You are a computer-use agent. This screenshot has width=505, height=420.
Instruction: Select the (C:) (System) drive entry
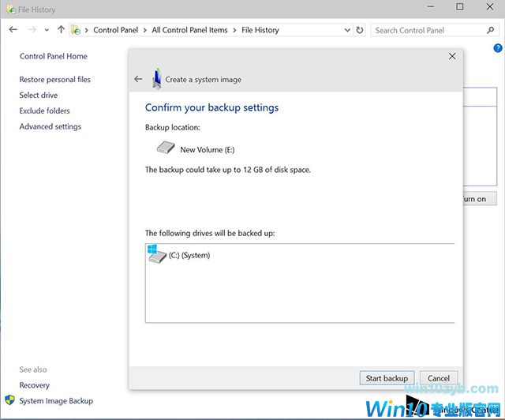pyautogui.click(x=189, y=255)
